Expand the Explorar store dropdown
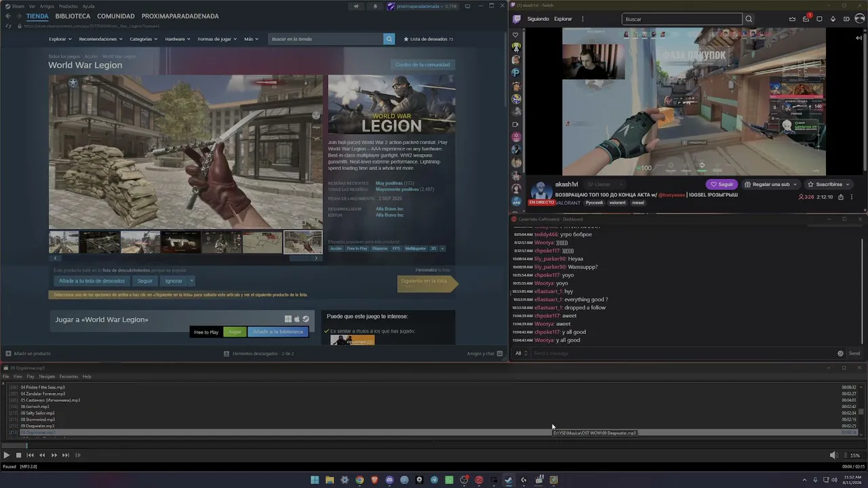The image size is (868, 488). pos(60,39)
